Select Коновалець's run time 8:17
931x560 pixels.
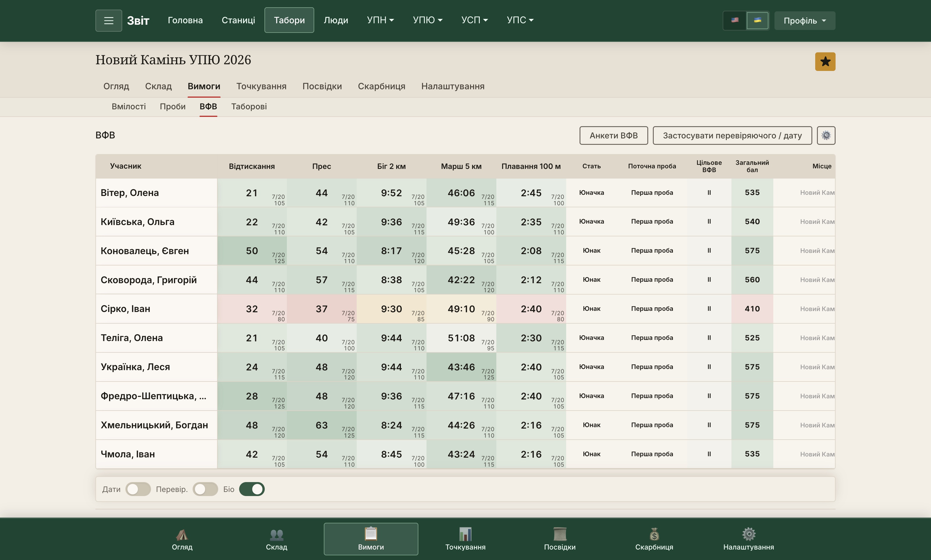coord(391,251)
